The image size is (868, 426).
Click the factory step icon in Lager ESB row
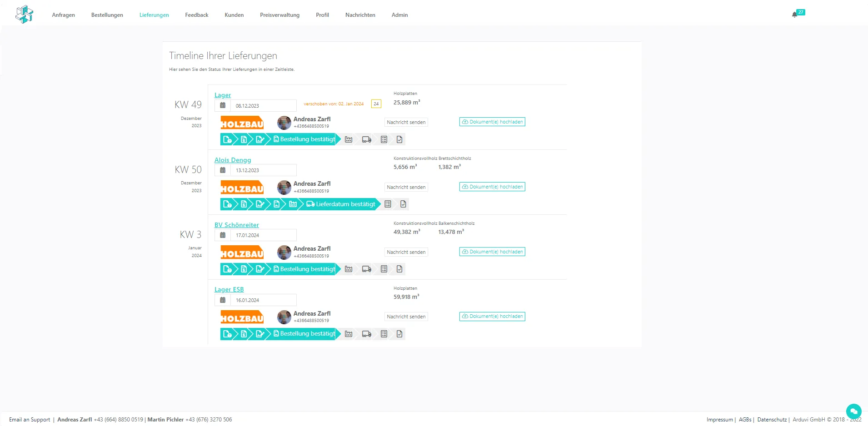point(349,334)
